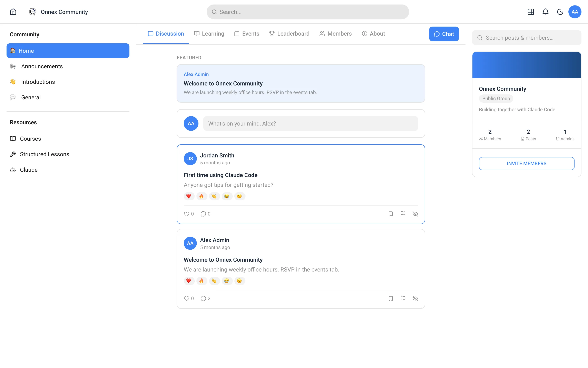Viewport: 588px width, 368px height.
Task: Click the top Search bar
Action: (x=308, y=12)
